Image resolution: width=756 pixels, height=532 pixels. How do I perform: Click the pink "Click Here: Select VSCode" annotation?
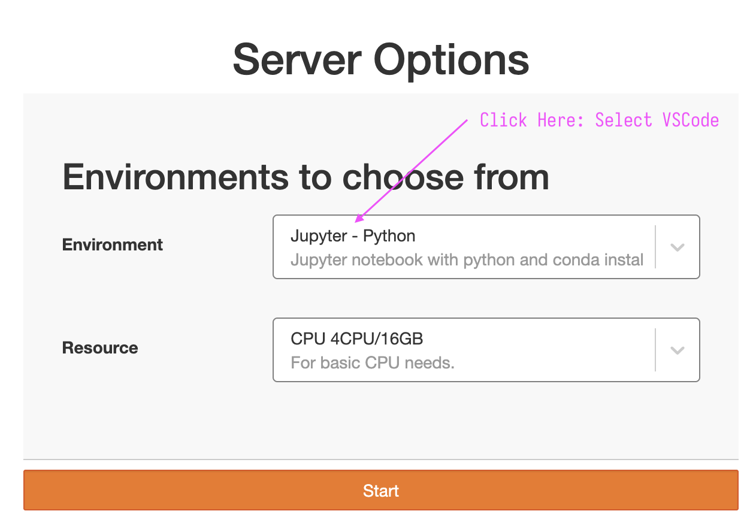(x=599, y=120)
